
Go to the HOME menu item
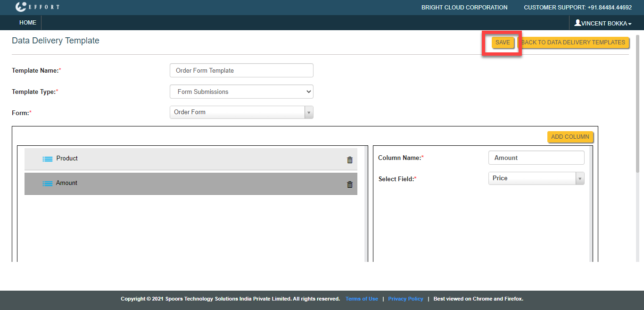28,23
